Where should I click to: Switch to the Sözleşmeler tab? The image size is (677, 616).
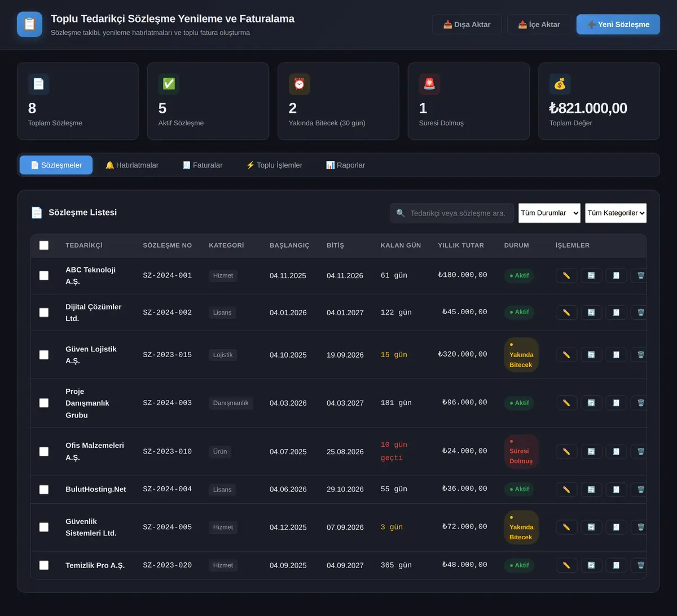(x=56, y=165)
